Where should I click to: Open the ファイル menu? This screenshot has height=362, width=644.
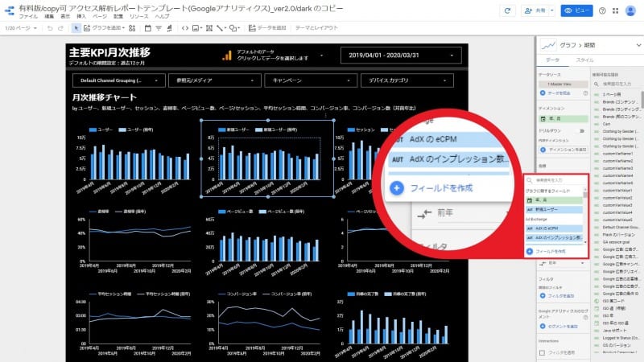[x=28, y=16]
